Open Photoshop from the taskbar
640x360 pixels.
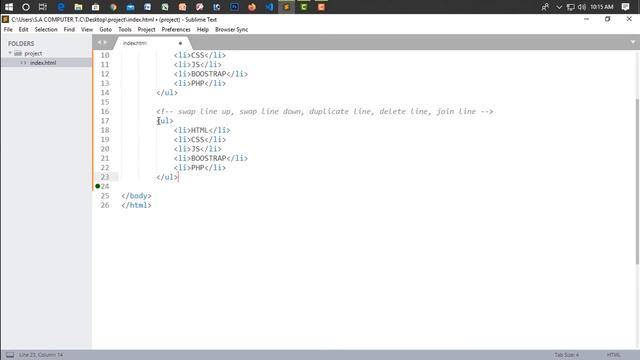pyautogui.click(x=234, y=7)
